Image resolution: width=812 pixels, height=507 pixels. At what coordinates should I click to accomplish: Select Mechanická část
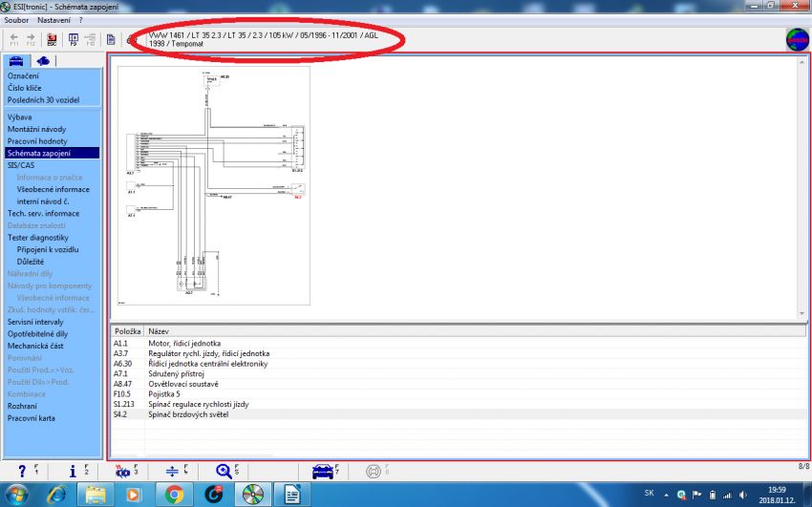pos(35,346)
